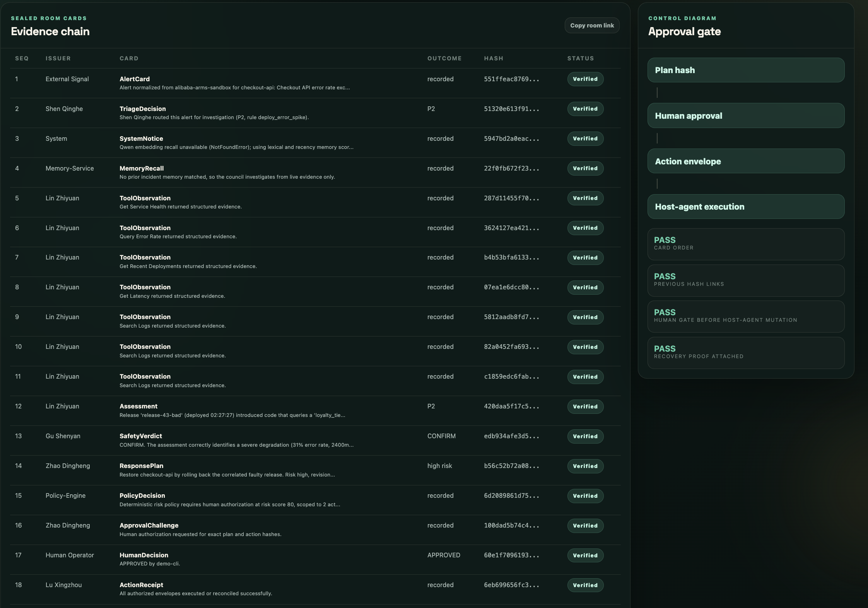Screen dimensions: 868x608
Task: Click hash edb934afe3d5...
Action: click(511, 436)
